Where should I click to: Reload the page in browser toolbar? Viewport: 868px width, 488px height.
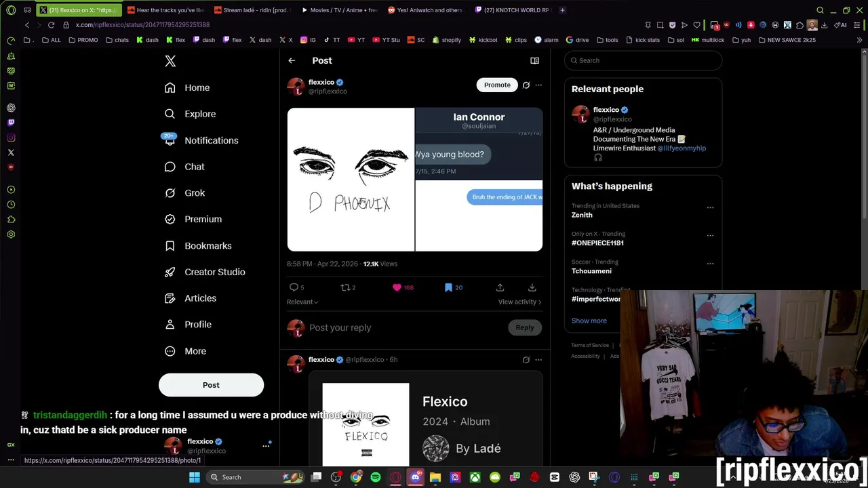click(51, 25)
